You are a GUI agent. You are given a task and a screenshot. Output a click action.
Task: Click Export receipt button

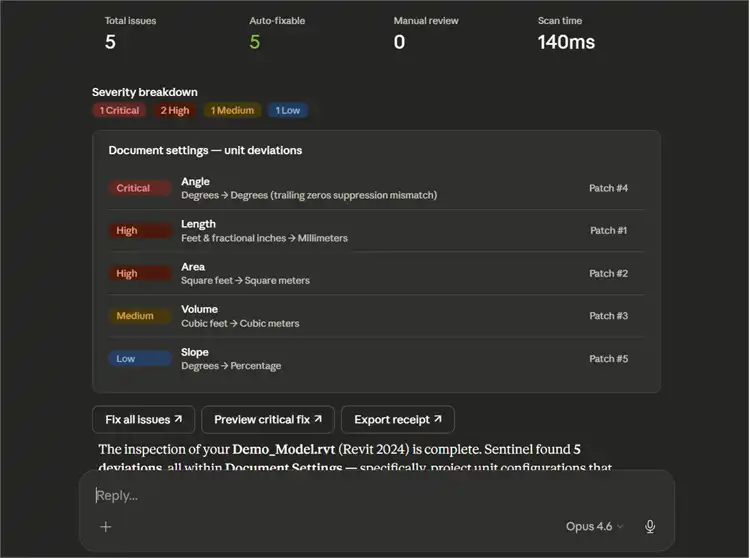click(397, 419)
